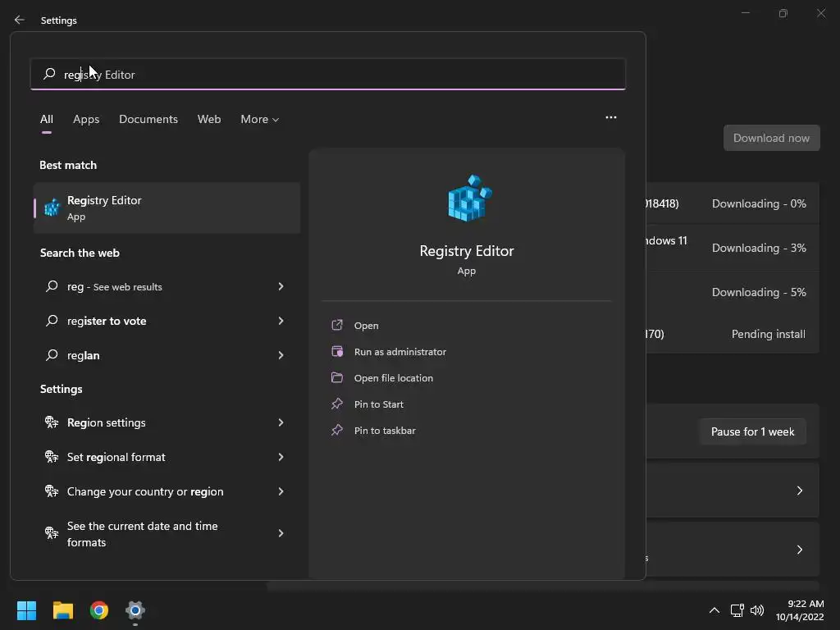
Task: Click the Download now button in Settings
Action: [771, 138]
